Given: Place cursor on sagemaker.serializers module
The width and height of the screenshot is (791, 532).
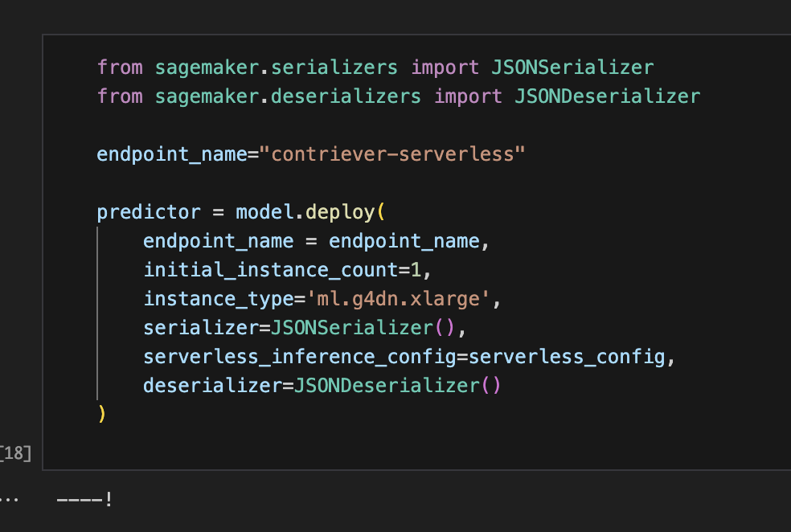Looking at the screenshot, I should [x=276, y=67].
